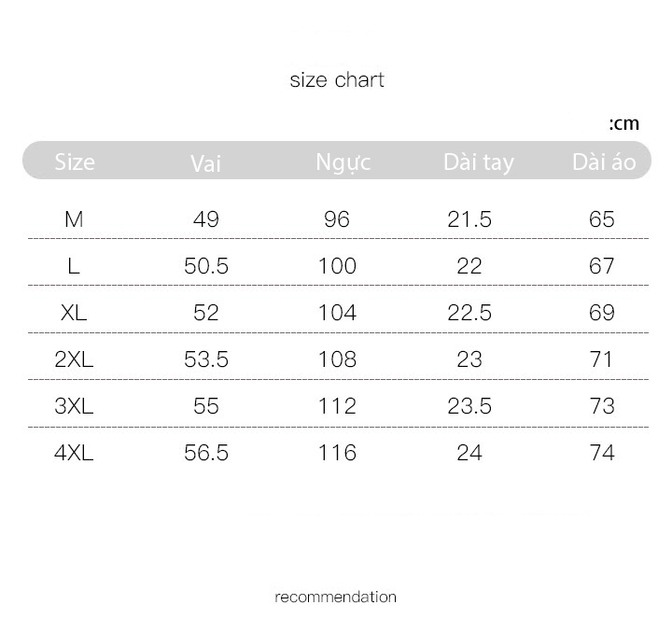Select chest value 104 in XL row
The width and height of the screenshot is (672, 619).
tap(337, 313)
